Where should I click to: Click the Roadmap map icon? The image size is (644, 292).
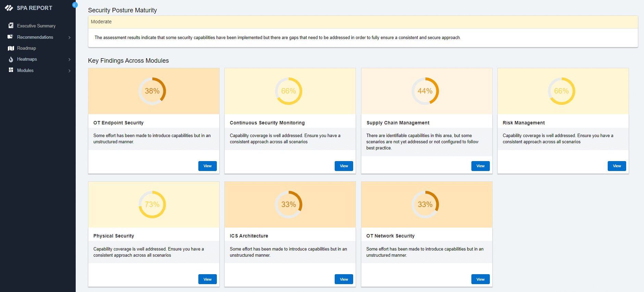[11, 48]
